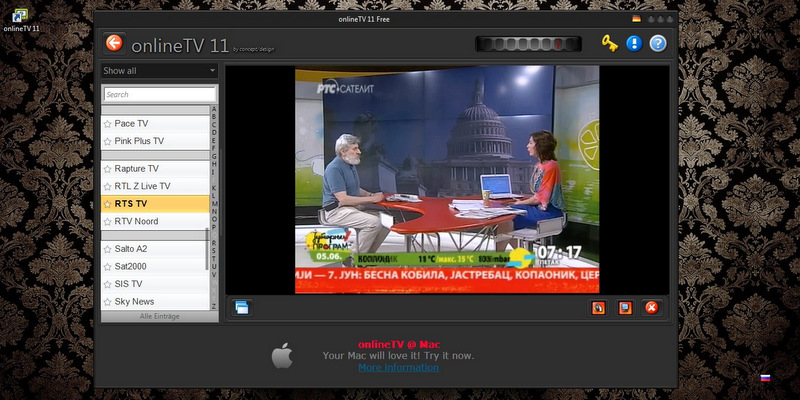Image resolution: width=800 pixels, height=400 pixels.
Task: Favorite Pace TV with its star
Action: coord(107,123)
